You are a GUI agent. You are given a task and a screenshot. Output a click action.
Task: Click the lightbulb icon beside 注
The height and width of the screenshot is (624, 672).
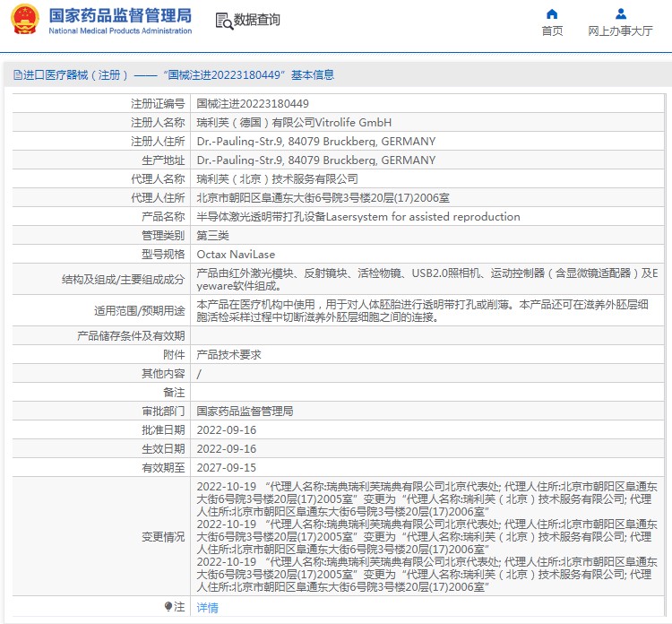coord(168,606)
